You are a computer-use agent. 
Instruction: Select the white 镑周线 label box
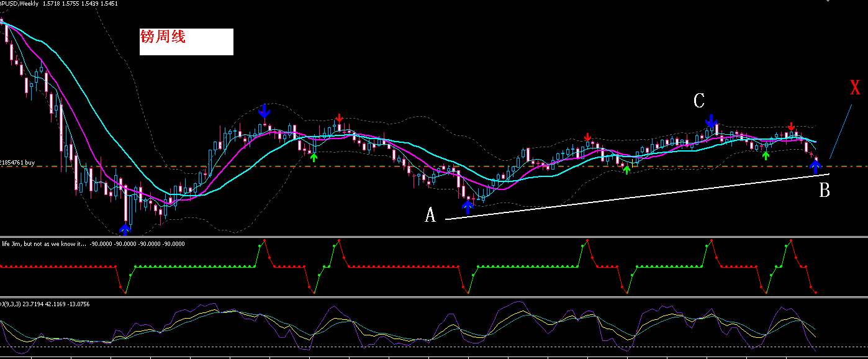click(x=186, y=42)
